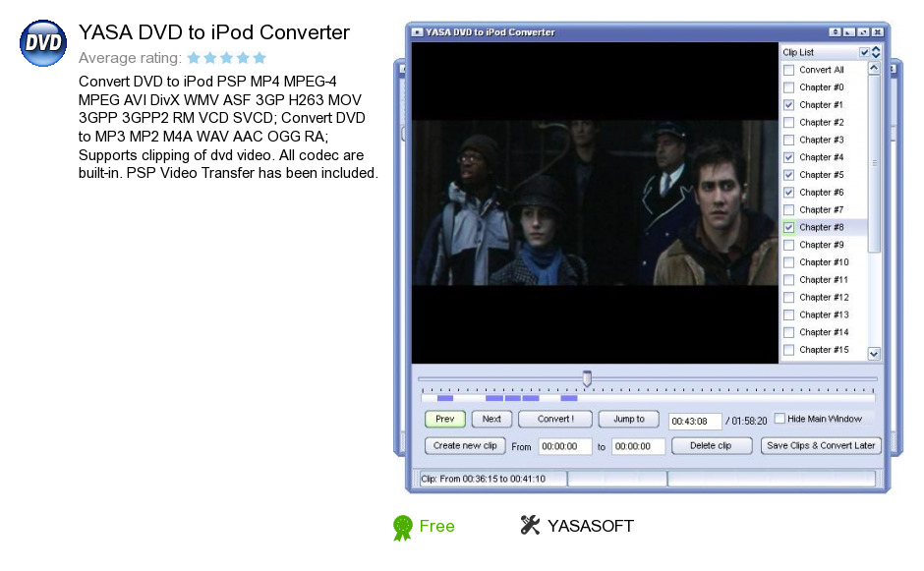Click the '/ 01:58:20' total duration text
The width and height of the screenshot is (924, 571).
(747, 422)
